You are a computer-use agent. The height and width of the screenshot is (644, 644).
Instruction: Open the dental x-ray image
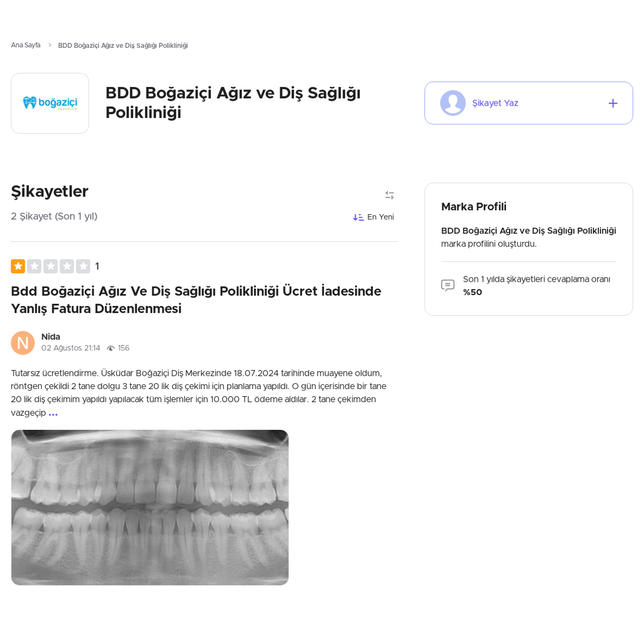(150, 508)
